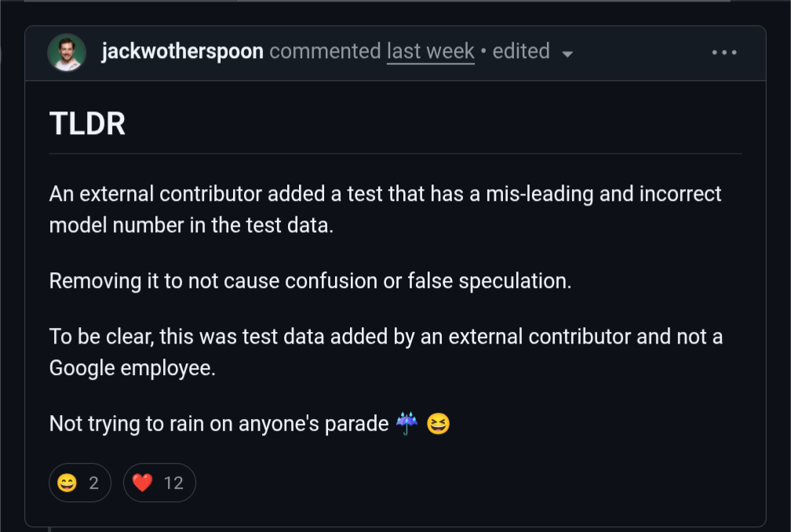Open the comment options ellipsis menu
791x532 pixels.
(x=724, y=53)
